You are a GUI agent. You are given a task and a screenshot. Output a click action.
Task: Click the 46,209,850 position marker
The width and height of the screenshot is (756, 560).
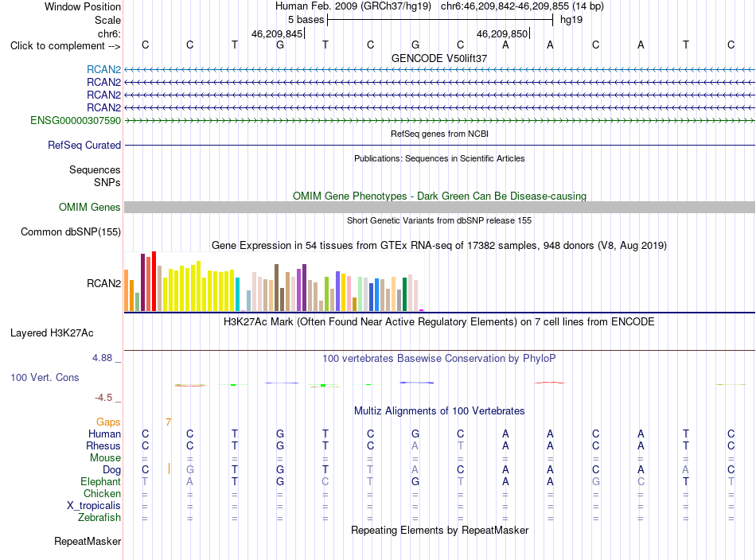(503, 33)
